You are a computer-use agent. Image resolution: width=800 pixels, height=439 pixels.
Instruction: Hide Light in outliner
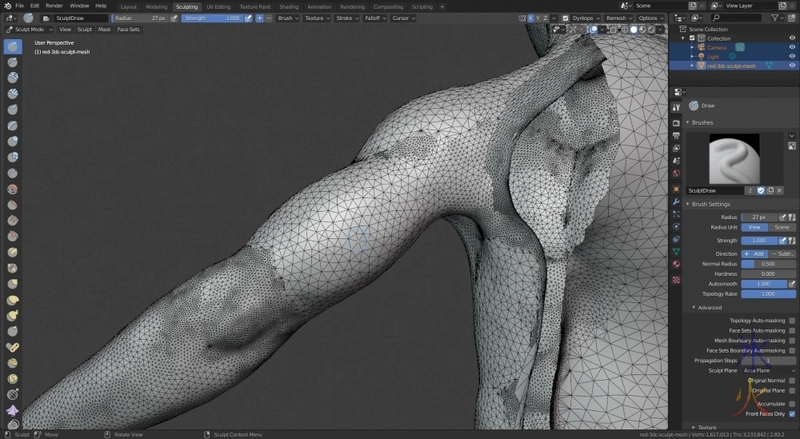pos(792,57)
